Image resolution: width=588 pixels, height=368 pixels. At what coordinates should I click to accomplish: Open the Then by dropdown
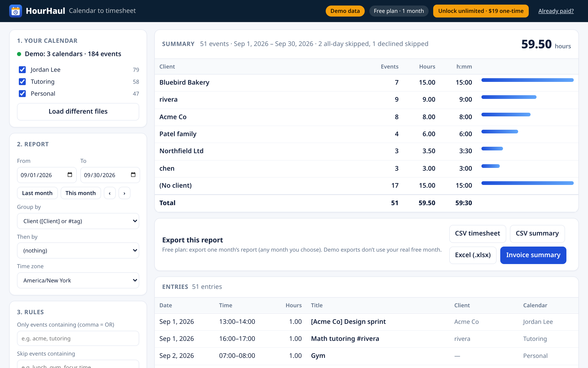click(x=78, y=250)
